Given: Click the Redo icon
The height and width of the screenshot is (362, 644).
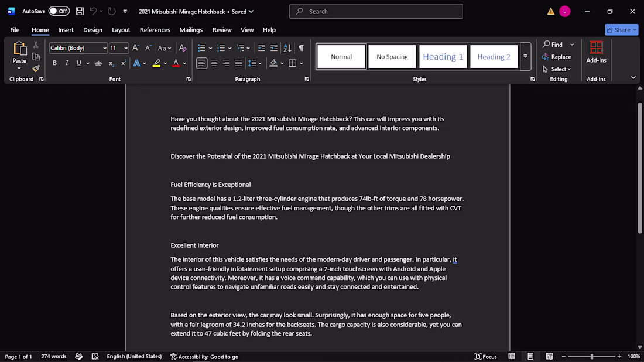Looking at the screenshot, I should pyautogui.click(x=112, y=12).
